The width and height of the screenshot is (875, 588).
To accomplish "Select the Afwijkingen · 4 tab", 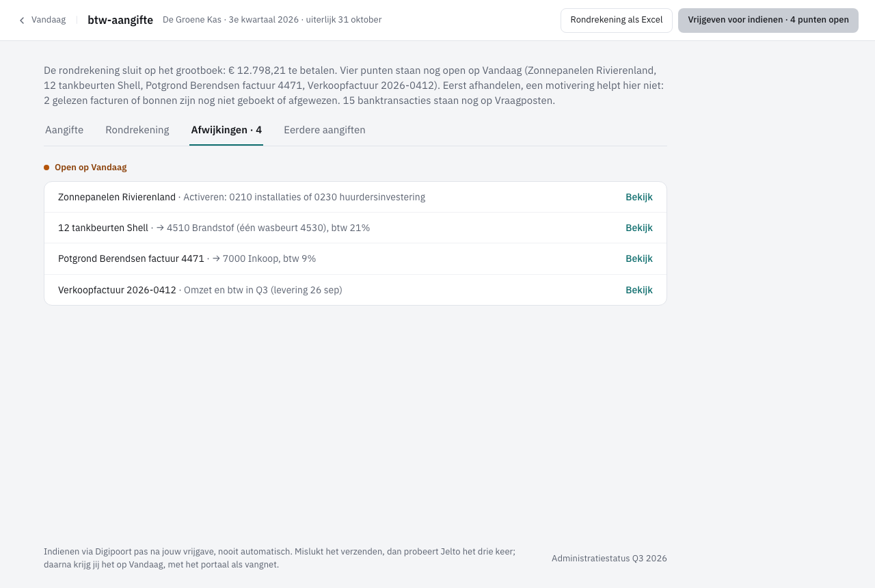I will (x=226, y=130).
